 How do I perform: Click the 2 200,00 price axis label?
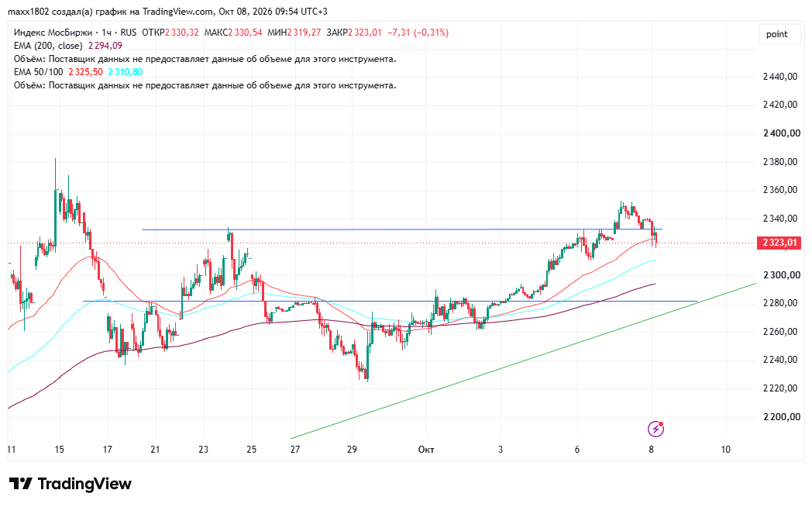pos(781,417)
